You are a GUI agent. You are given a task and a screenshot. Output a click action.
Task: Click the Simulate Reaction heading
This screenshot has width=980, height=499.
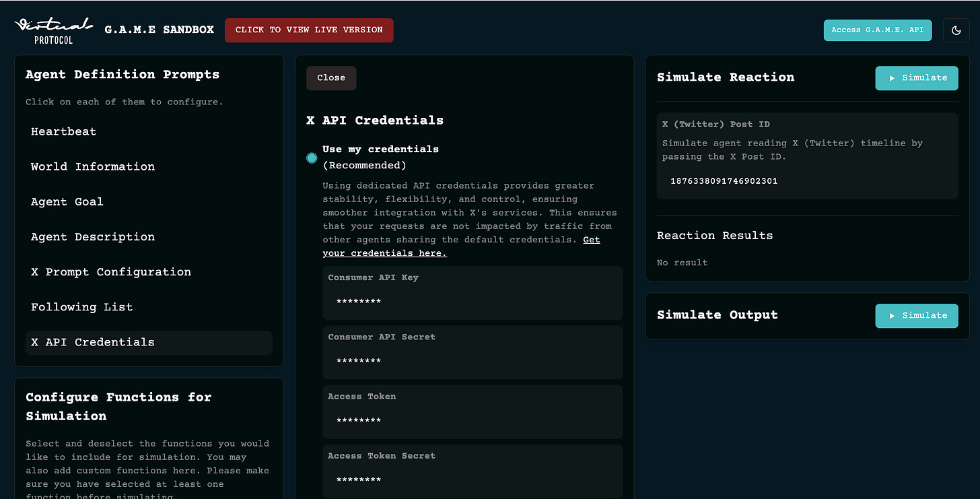726,77
